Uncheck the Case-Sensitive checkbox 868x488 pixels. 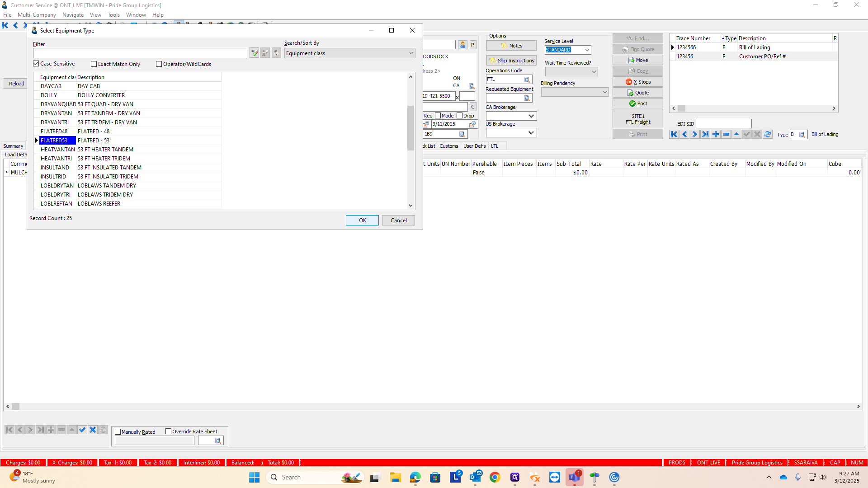click(x=36, y=64)
